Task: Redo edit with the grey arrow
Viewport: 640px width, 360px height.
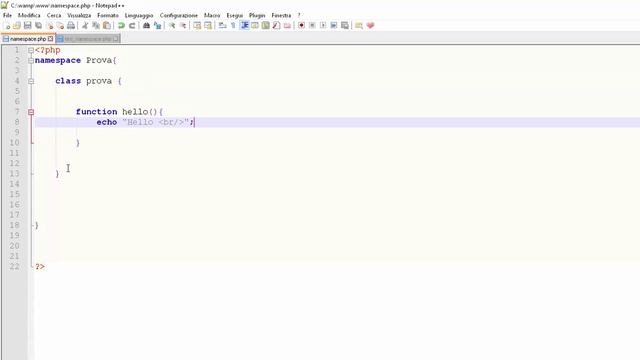Action: [132, 25]
